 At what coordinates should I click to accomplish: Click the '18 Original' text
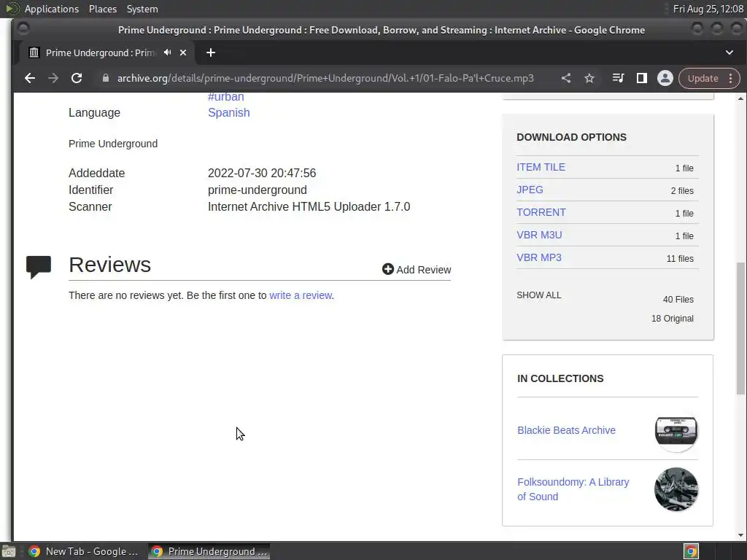click(x=672, y=319)
